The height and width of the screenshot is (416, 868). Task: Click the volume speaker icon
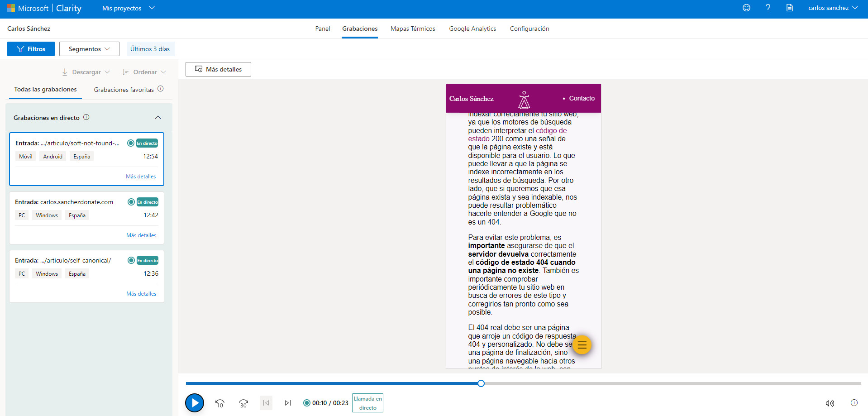(x=830, y=403)
